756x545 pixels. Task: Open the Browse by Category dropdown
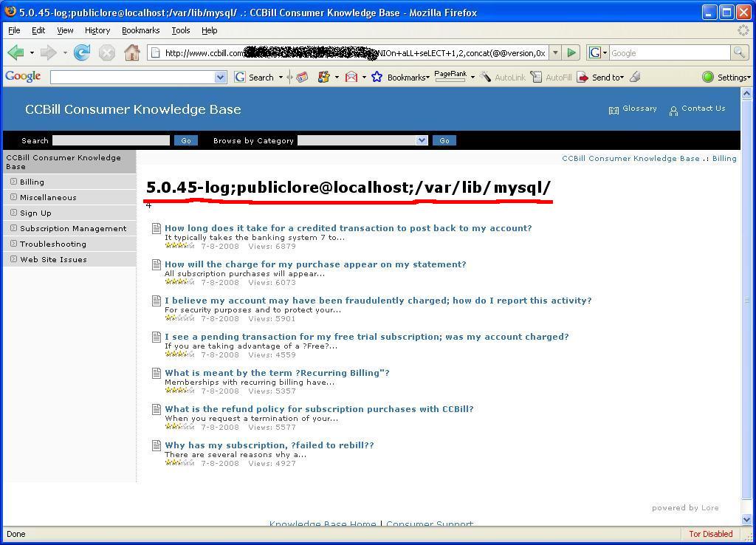click(x=422, y=140)
